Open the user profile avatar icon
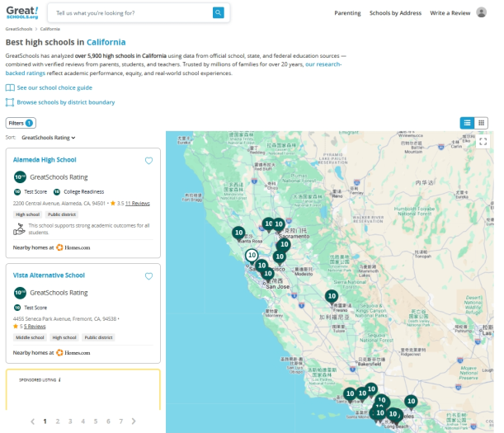504x433 pixels. pyautogui.click(x=481, y=12)
